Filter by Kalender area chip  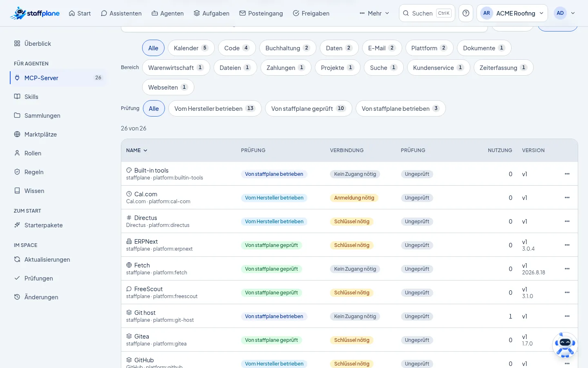(x=191, y=48)
